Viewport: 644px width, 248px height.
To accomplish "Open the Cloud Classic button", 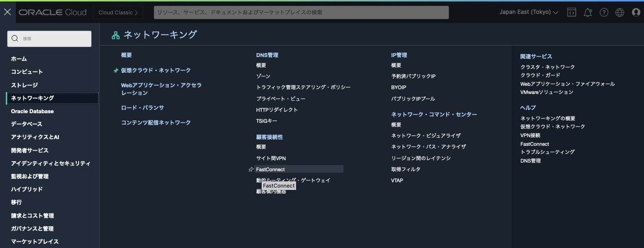I will click(x=118, y=12).
